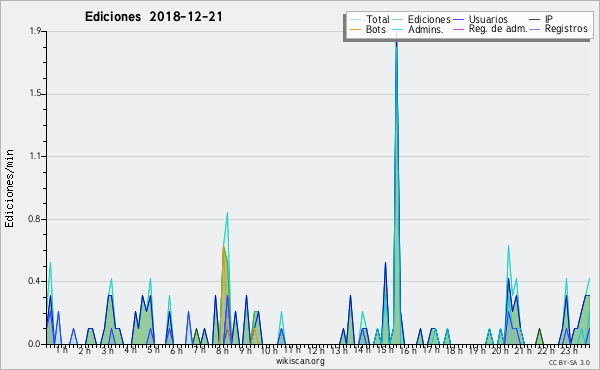
Task: Click the wikiscan.org label below chart
Action: 300,361
